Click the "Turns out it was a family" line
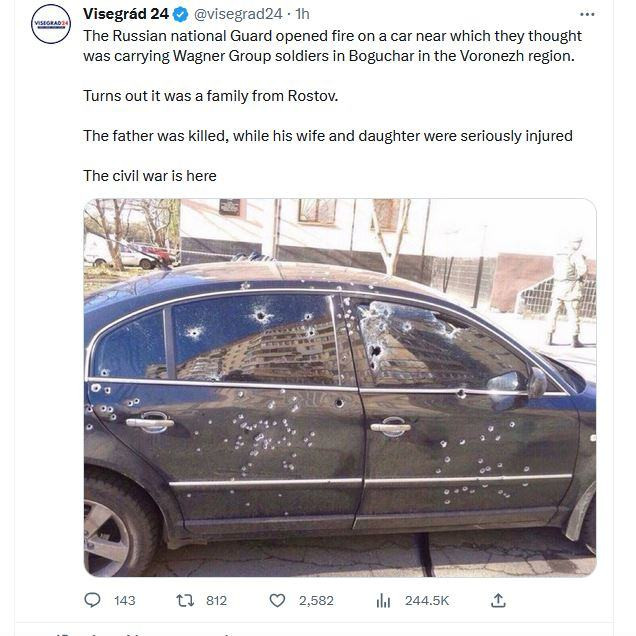This screenshot has height=636, width=636. click(x=211, y=96)
